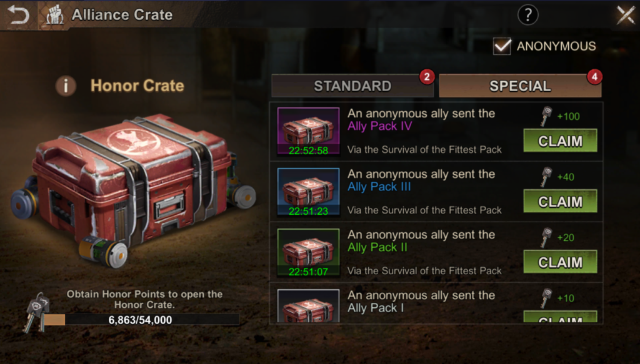Screen dimensions: 640x364
Task: Tap the Honor Points keys icon
Action: click(x=37, y=313)
